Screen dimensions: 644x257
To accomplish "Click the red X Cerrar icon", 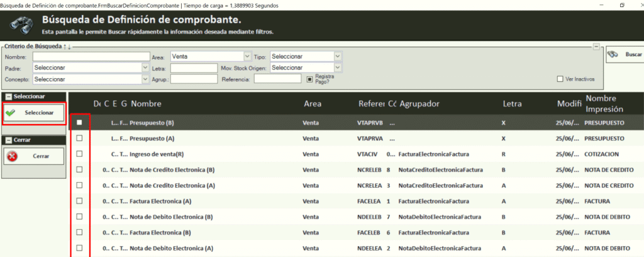I will (x=12, y=156).
